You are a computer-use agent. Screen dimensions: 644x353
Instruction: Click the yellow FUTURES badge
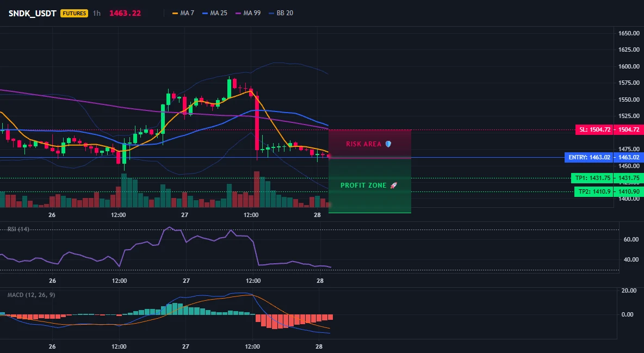[75, 13]
